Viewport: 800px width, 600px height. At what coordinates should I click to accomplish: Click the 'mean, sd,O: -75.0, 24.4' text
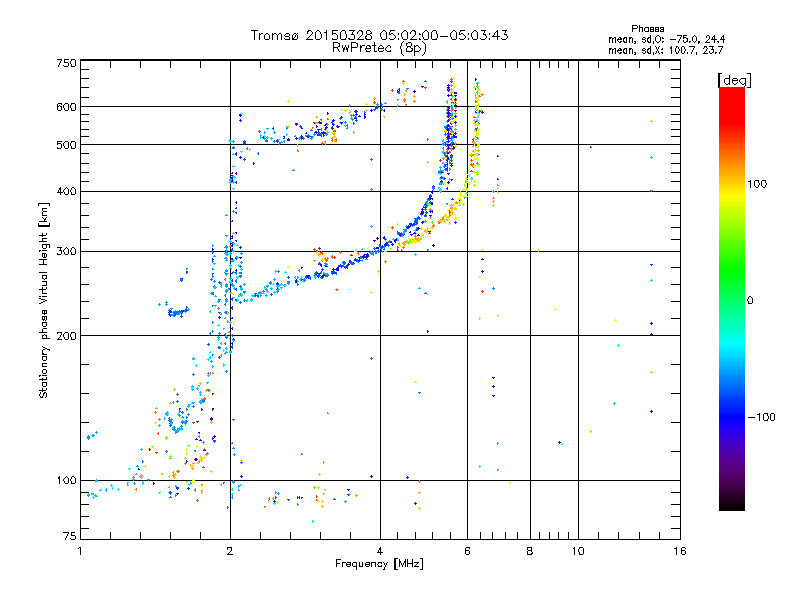[666, 40]
